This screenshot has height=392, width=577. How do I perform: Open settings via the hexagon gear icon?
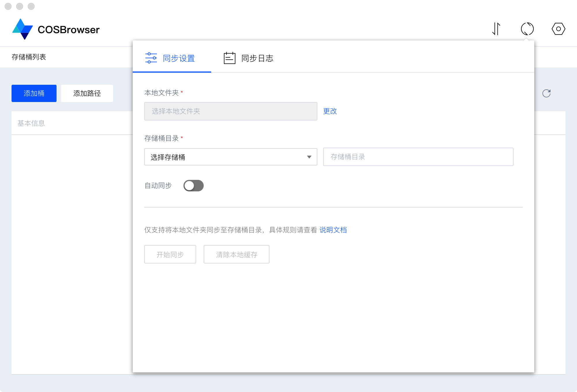pyautogui.click(x=558, y=29)
